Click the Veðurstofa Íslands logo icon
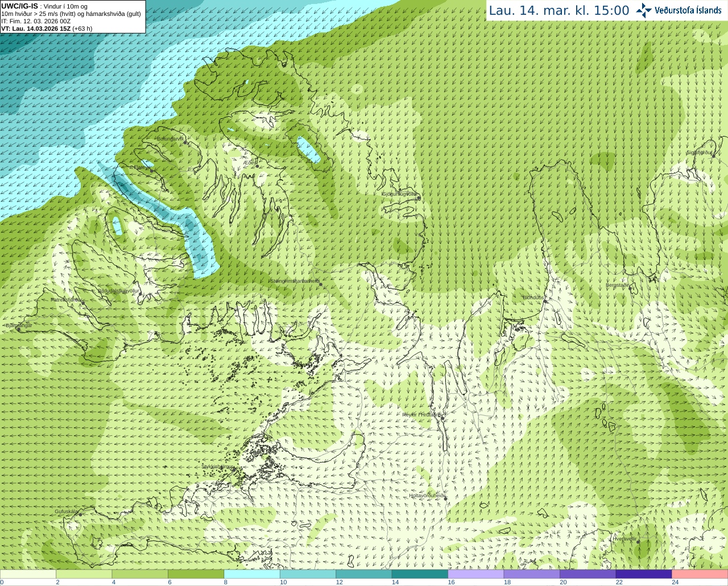The image size is (728, 586). tap(644, 10)
